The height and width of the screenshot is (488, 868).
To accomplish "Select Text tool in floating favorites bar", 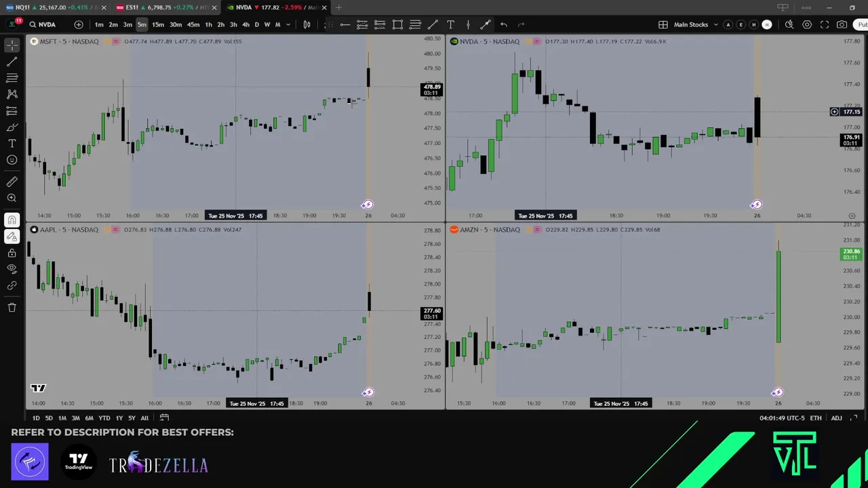I will pos(450,24).
